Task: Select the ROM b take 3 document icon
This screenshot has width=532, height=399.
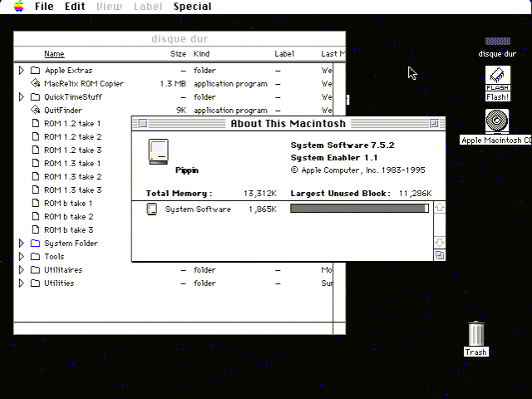Action: tap(35, 229)
